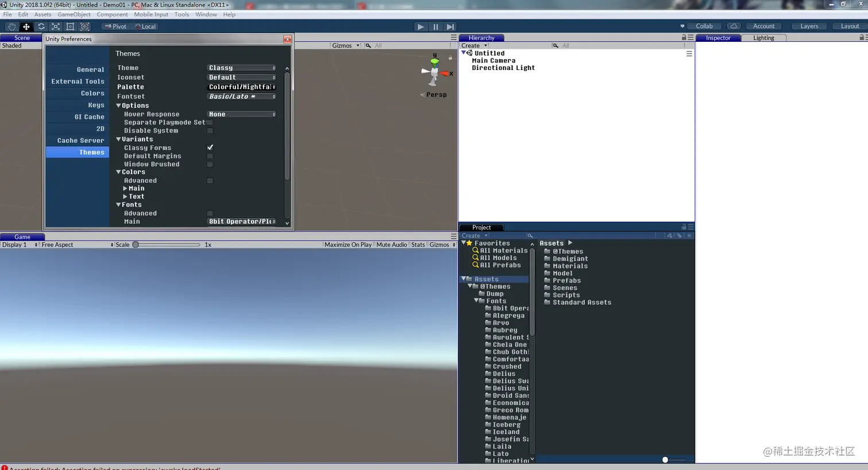The height and width of the screenshot is (470, 868).
Task: Open the Hover Response dropdown
Action: coord(242,114)
